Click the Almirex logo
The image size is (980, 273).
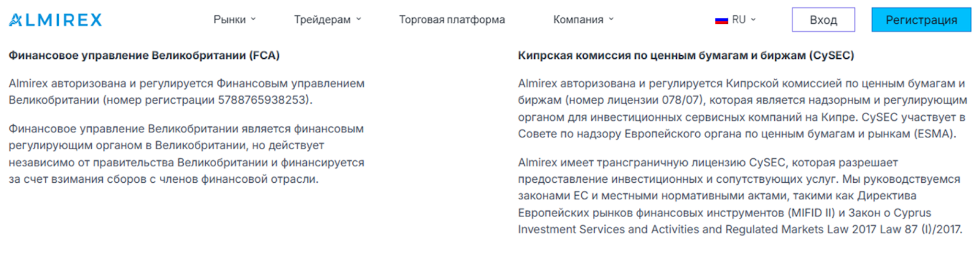point(55,20)
